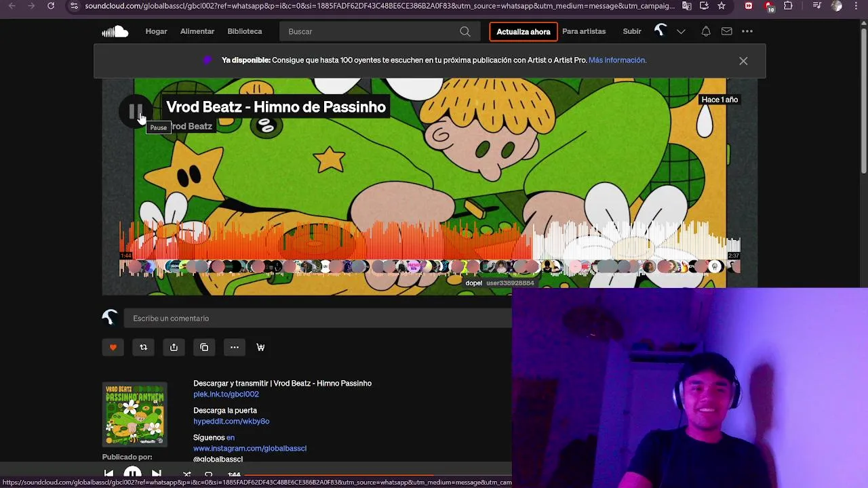
Task: Share the track using the share icon
Action: coord(174,347)
